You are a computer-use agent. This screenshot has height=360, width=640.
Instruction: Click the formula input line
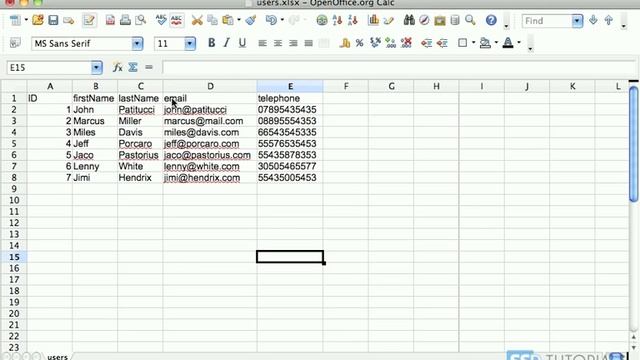399,67
